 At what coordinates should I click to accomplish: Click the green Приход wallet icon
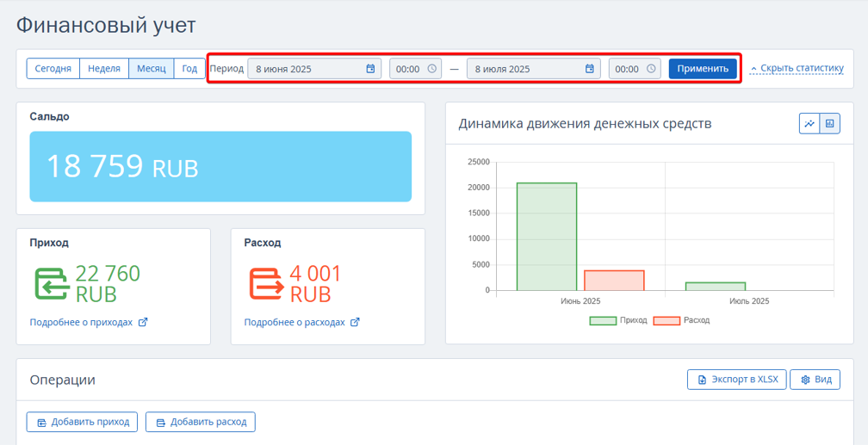tap(52, 284)
